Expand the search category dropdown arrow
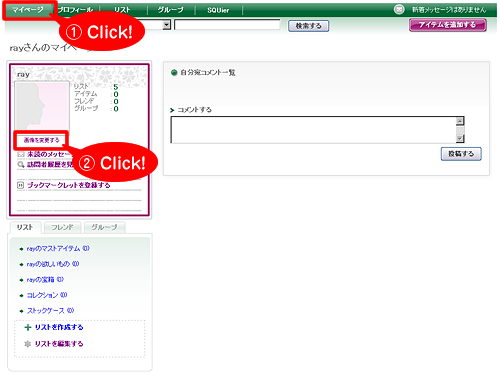 click(166, 25)
